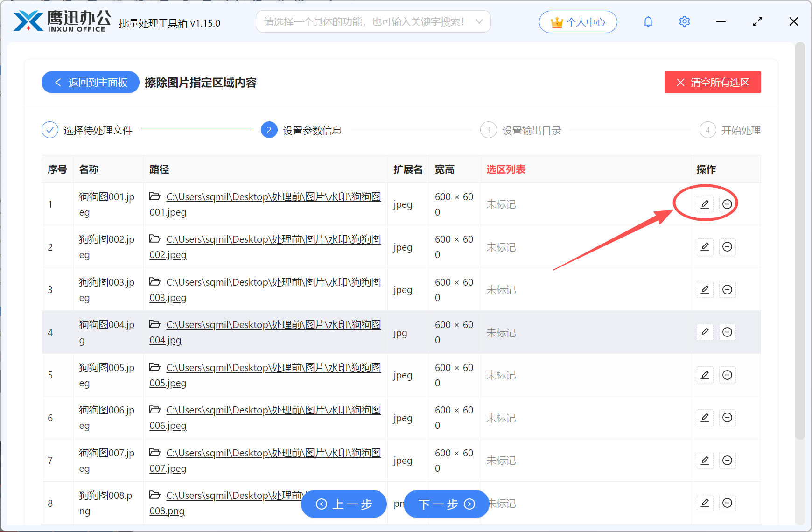Screen dimensions: 812x532
Task: Remove 狗狗图005.jpeg via its minus icon
Action: [x=727, y=375]
